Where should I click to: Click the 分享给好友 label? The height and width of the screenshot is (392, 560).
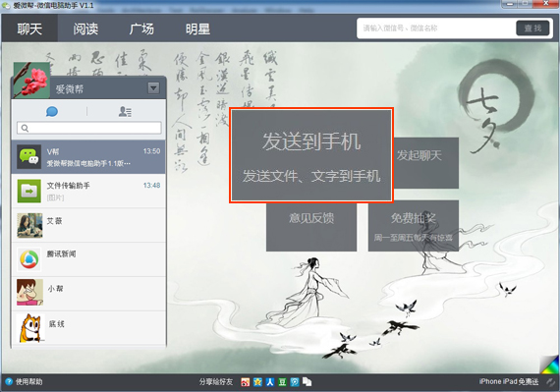(216, 381)
